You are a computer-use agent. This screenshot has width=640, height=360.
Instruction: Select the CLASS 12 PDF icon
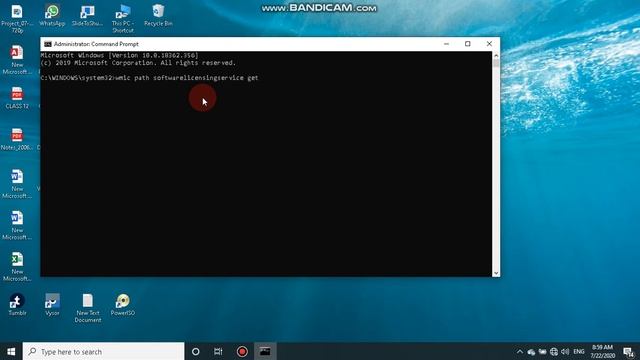(17, 98)
